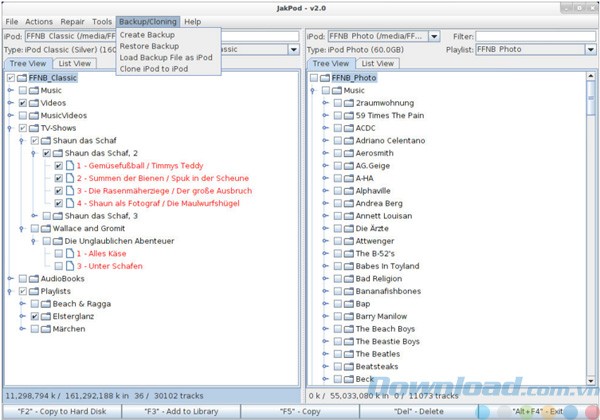This screenshot has width=600, height=420.
Task: Click the ACDC artist folder icon
Action: 347,128
